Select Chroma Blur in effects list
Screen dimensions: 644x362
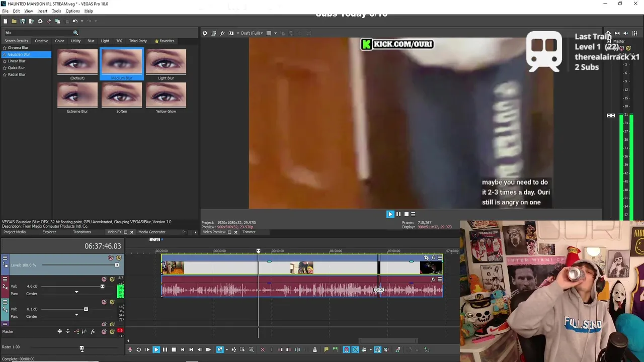(x=18, y=48)
